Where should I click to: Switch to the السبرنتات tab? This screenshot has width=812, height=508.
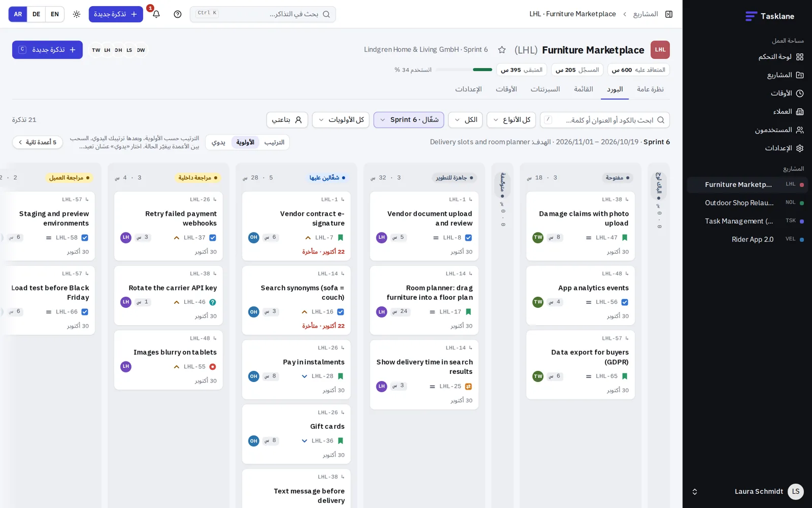click(545, 89)
